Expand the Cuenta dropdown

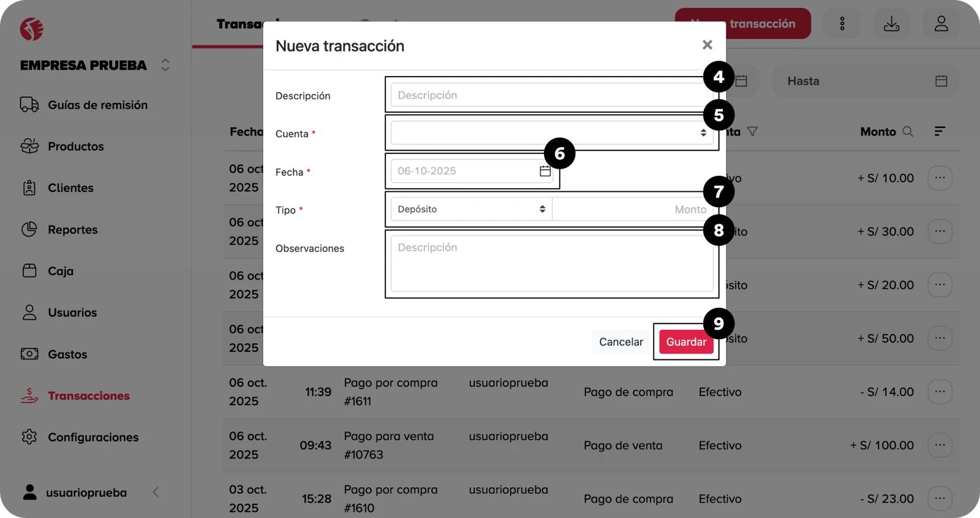click(551, 133)
